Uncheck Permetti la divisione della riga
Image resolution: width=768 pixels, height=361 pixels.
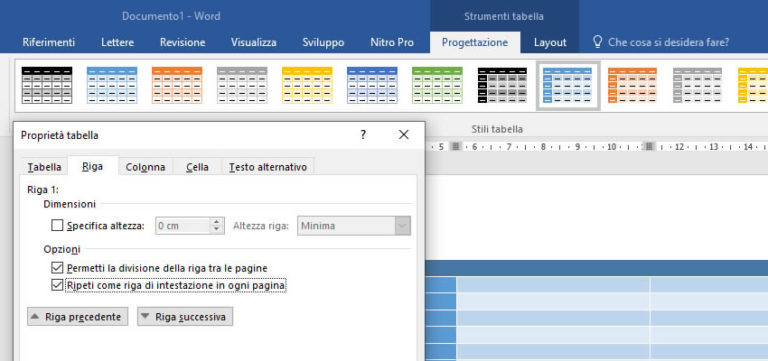[57, 268]
